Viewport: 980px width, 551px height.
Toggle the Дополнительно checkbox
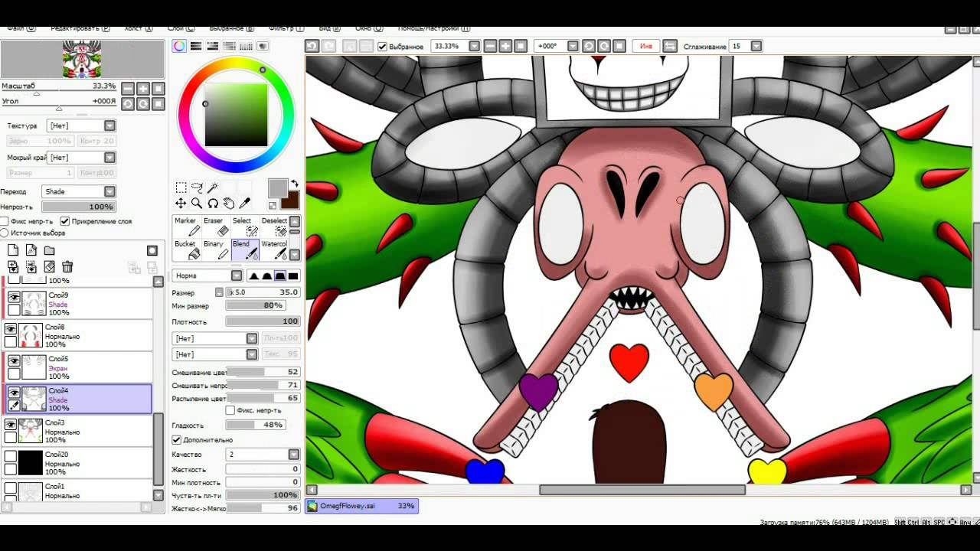point(177,440)
